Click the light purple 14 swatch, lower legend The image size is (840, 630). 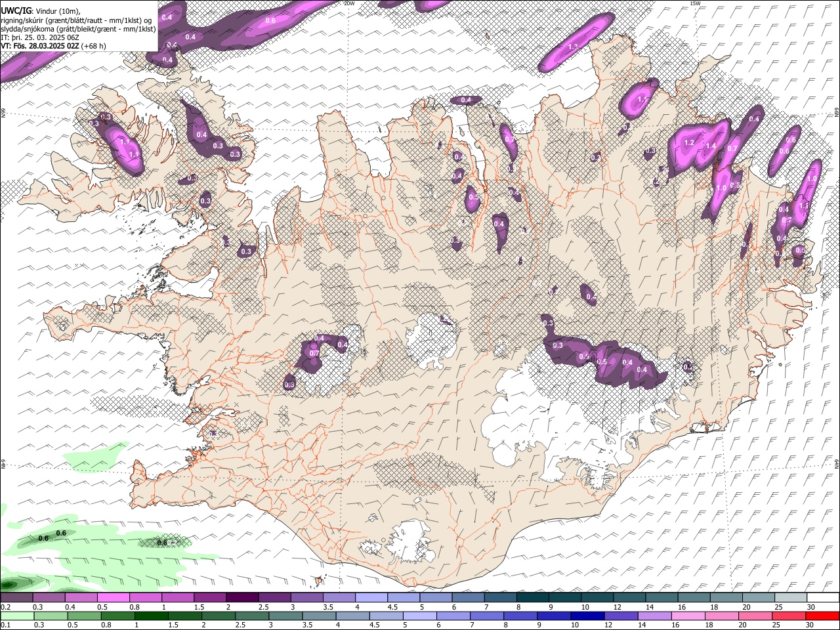pos(654,616)
